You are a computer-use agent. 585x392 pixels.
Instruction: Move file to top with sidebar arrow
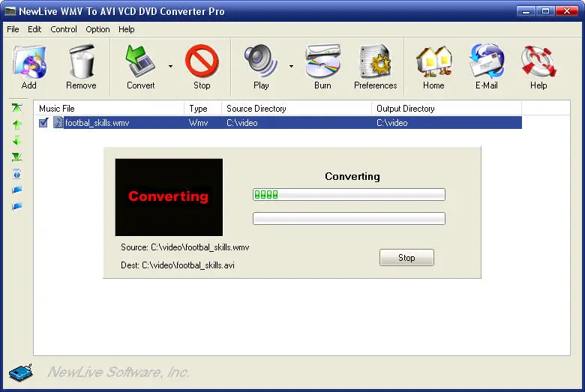tap(16, 108)
